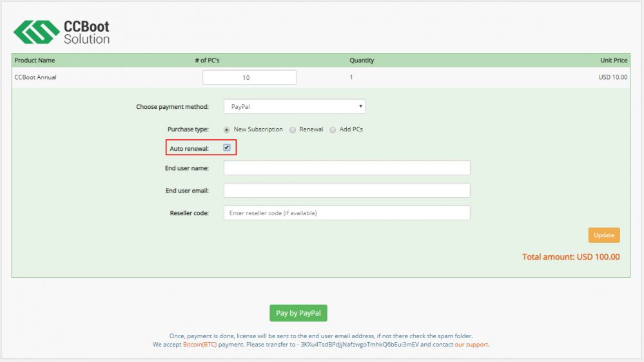
Task: Edit the number of PCs field
Action: pos(249,77)
